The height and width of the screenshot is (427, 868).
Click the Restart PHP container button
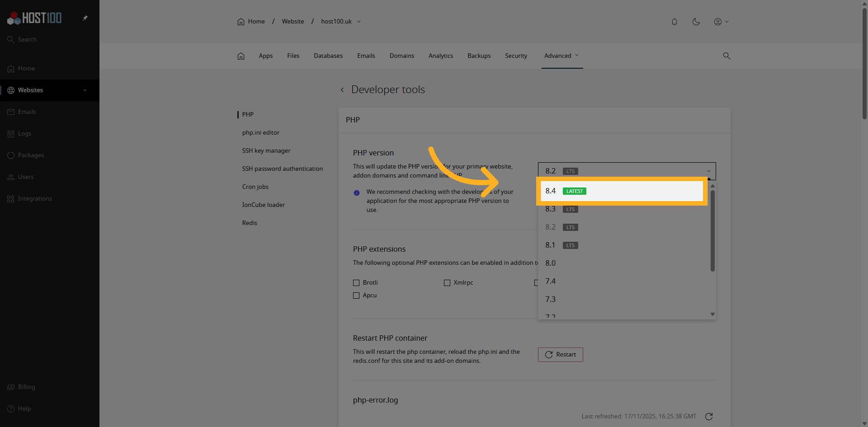click(561, 355)
